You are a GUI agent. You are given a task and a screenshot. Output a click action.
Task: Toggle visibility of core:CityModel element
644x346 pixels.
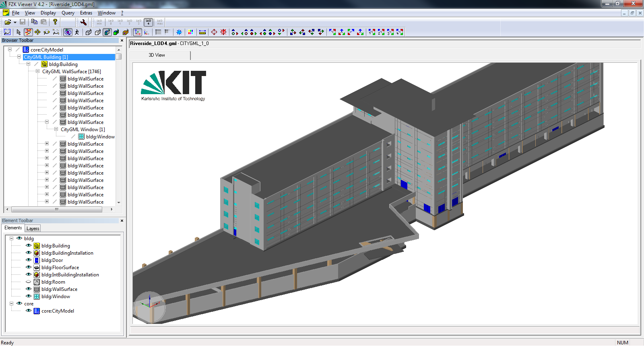[x=29, y=311]
